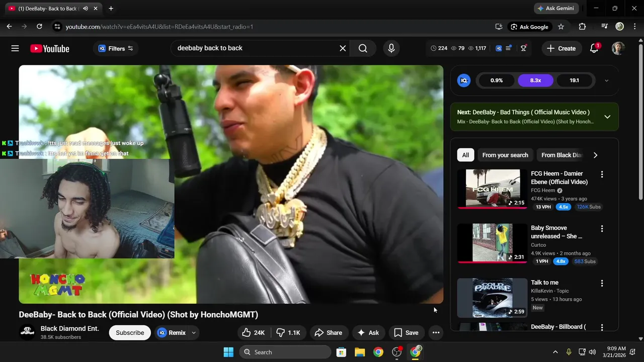644x362 pixels.
Task: Select the 8.3x vidIQ score pill
Action: coord(535,80)
